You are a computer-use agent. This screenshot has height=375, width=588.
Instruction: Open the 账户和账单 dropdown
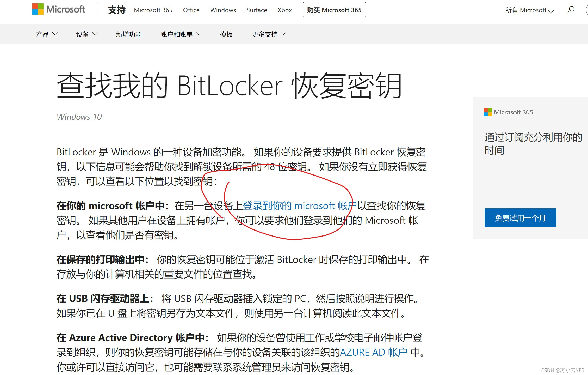click(x=181, y=34)
